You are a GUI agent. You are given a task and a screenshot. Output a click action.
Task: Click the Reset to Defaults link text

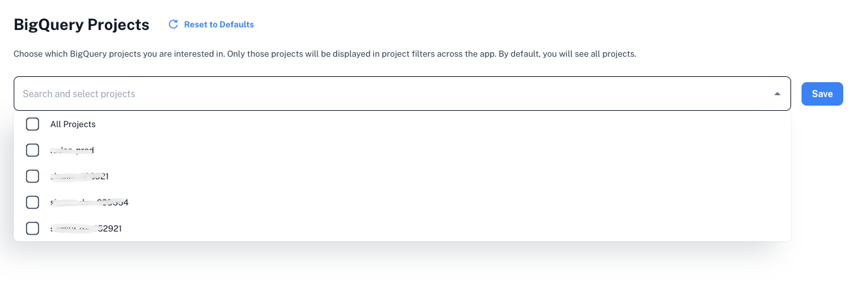point(219,25)
